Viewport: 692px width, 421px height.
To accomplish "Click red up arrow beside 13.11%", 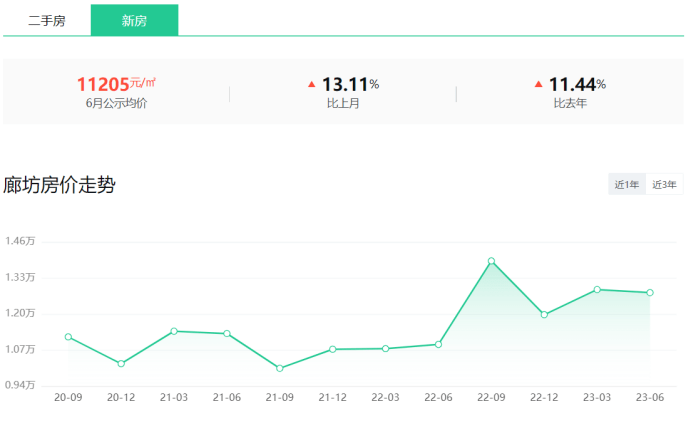I will (312, 84).
